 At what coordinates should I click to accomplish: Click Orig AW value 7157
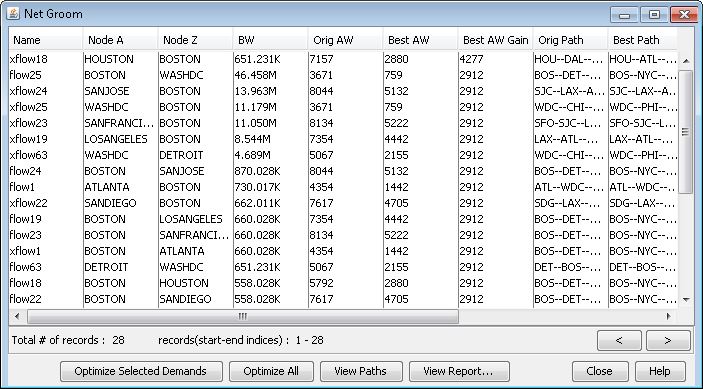tap(321, 59)
